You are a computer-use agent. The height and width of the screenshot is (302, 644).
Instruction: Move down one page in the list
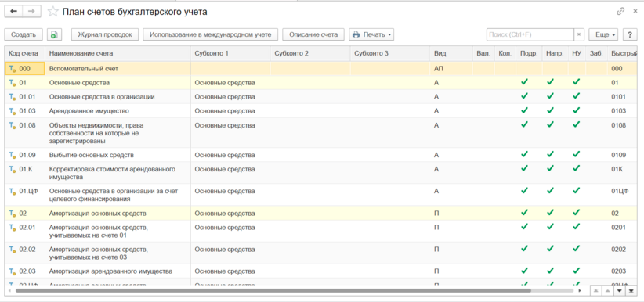620,290
